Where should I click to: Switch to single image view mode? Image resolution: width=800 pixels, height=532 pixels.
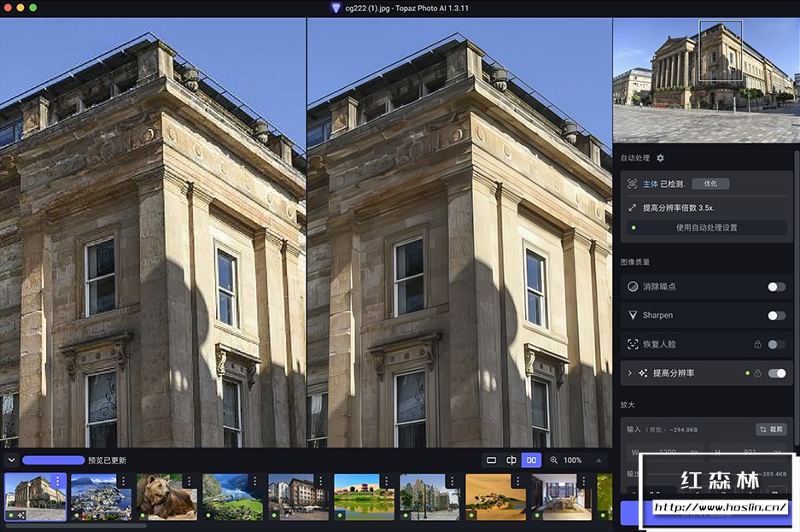pyautogui.click(x=491, y=460)
